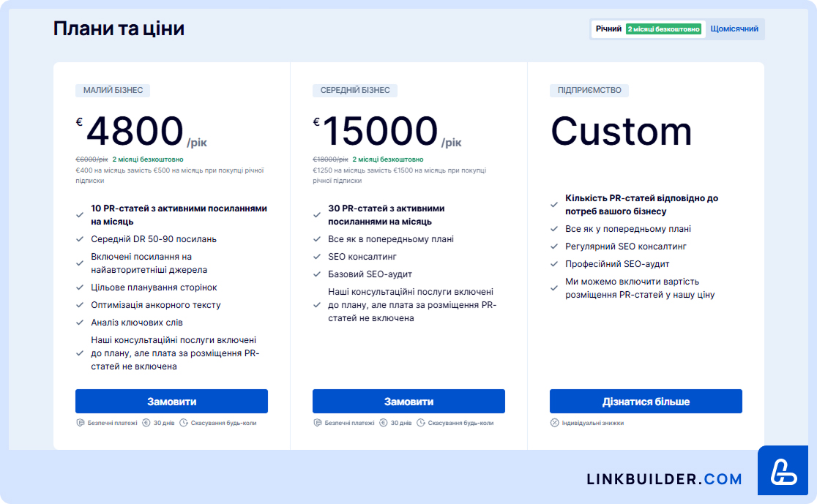
Task: Click the secure payments shield icon under small business plan
Action: pyautogui.click(x=81, y=423)
